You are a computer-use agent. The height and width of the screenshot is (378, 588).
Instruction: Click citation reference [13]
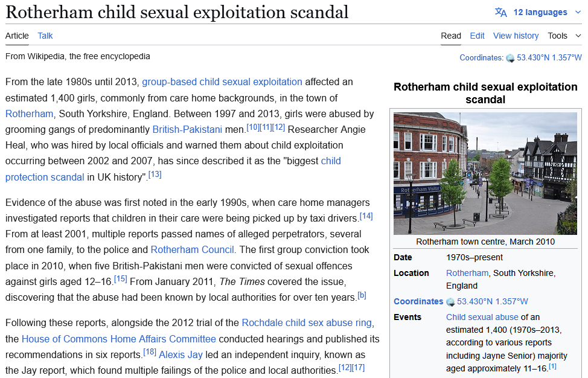[x=155, y=175]
